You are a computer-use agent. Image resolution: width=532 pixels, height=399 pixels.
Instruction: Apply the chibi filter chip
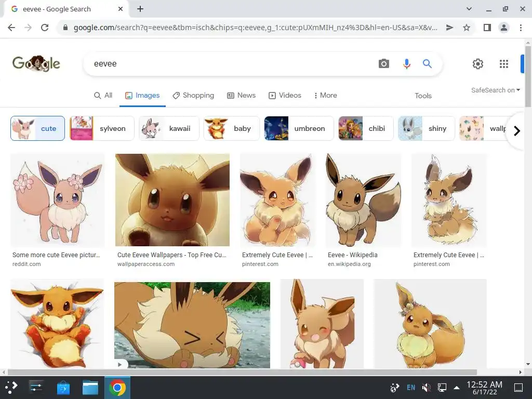(366, 128)
